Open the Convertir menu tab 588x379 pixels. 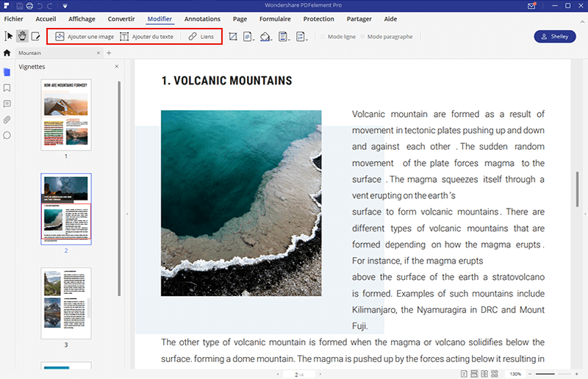[121, 18]
